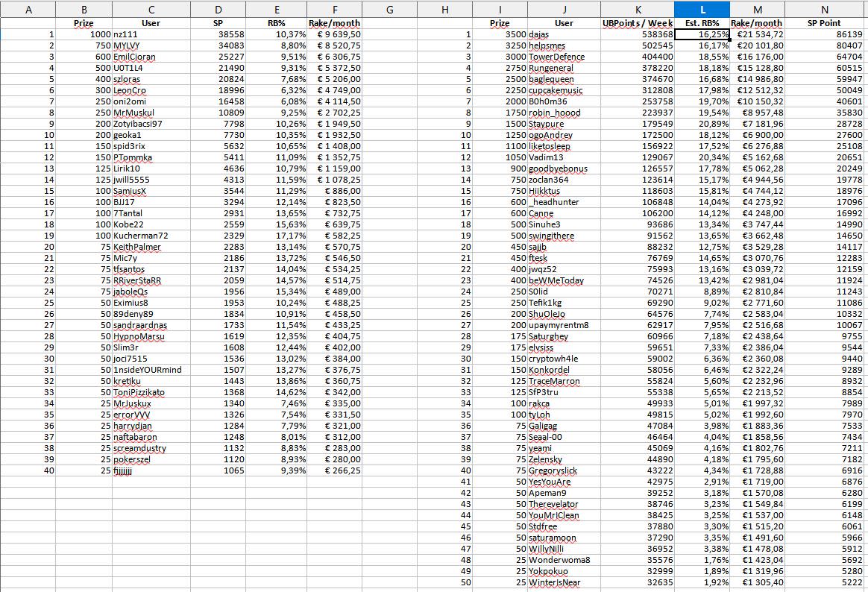Click the user cell 'oni2omi'
The height and width of the screenshot is (592, 868).
[x=151, y=101]
